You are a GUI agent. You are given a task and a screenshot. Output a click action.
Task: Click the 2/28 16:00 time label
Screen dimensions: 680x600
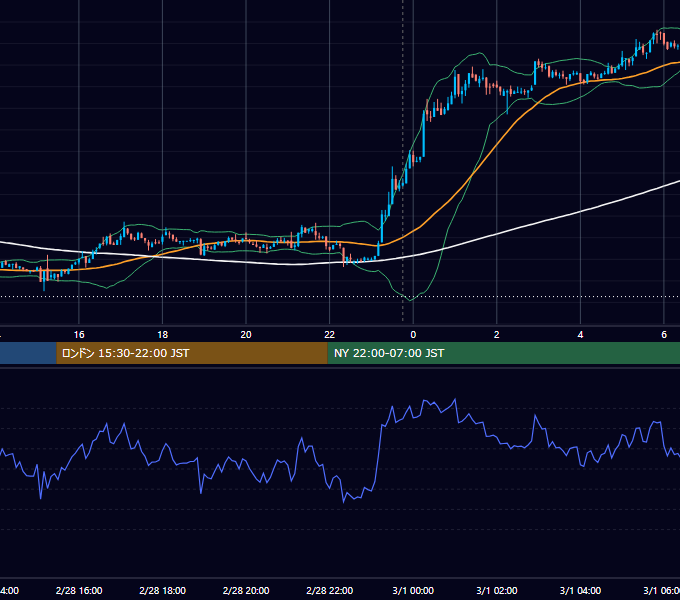pos(79,590)
